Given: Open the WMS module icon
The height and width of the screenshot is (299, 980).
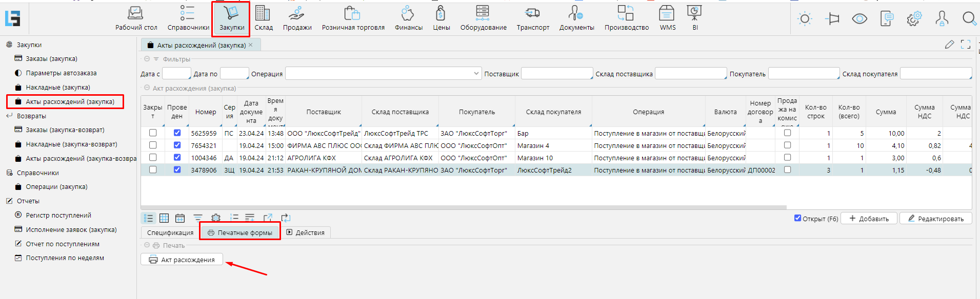Looking at the screenshot, I should coord(667,18).
